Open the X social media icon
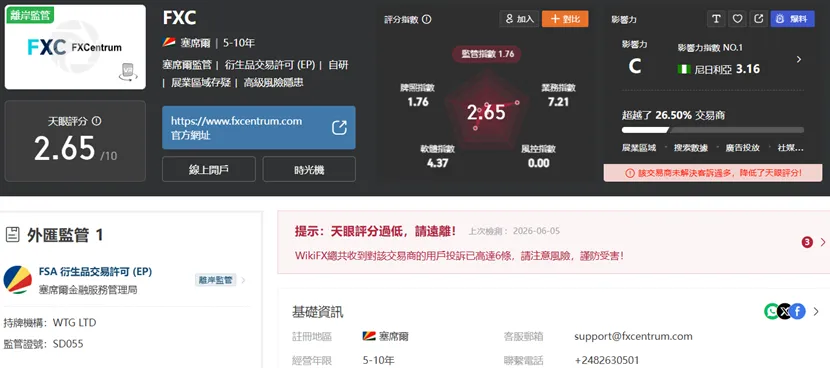 (784, 311)
